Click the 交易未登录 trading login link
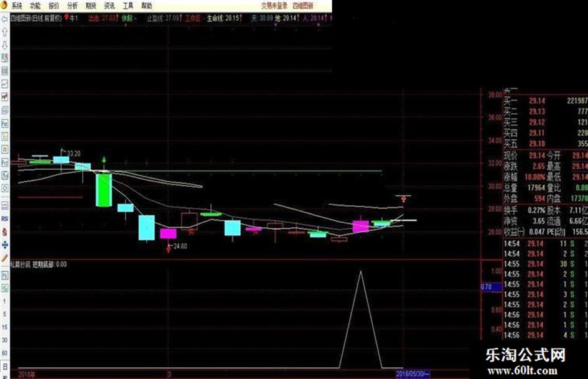588x379 pixels. click(274, 6)
